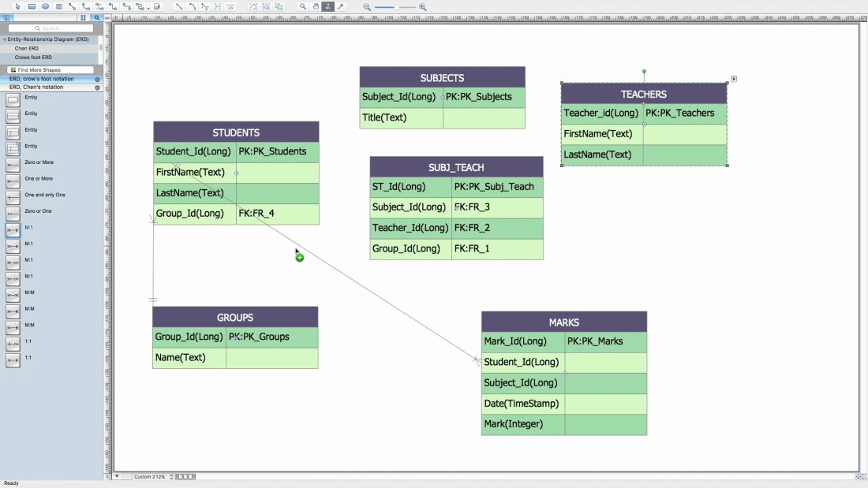Toggle the library search view button
Image resolution: width=868 pixels, height=488 pixels.
97,17
